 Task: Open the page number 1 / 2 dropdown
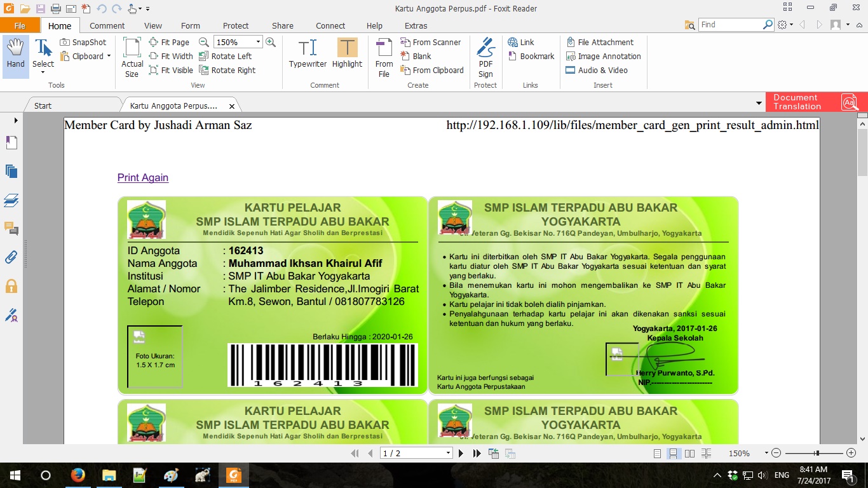(x=448, y=453)
